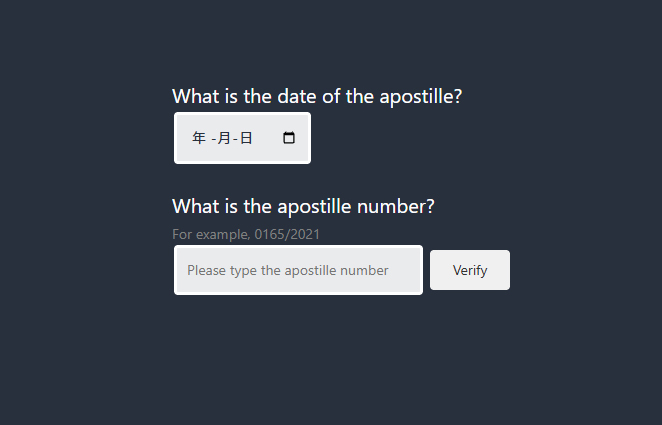Click the "What is the apostille number?" label
This screenshot has width=662, height=425.
click(x=303, y=206)
